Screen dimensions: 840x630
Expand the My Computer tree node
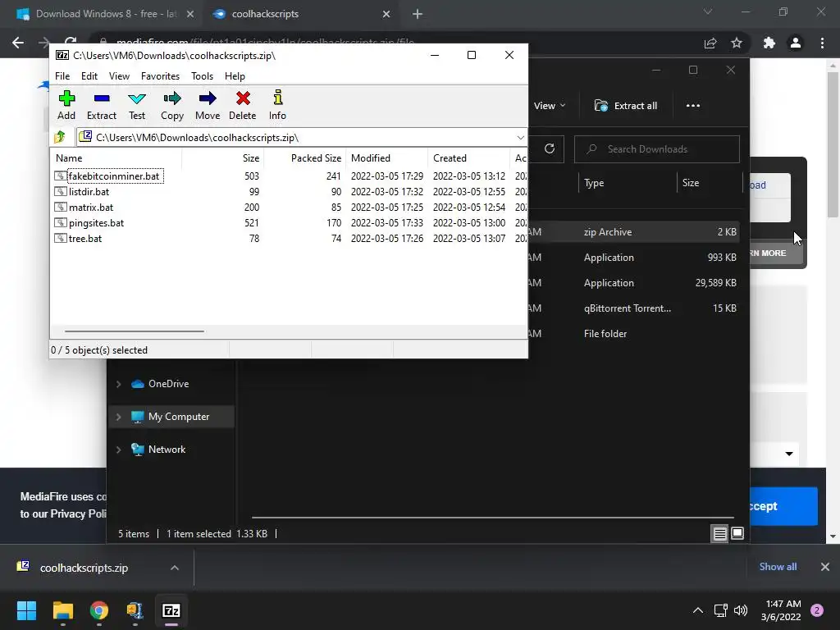click(x=118, y=417)
